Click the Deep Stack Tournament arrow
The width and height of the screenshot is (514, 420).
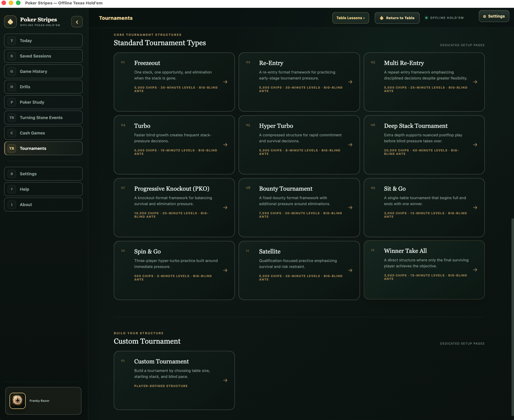(475, 145)
